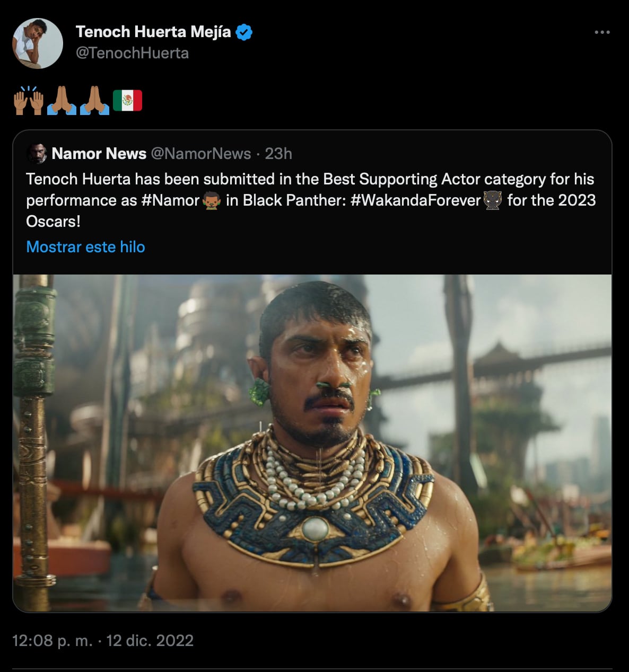Click the raised hands emoji
This screenshot has height=672, width=629.
point(29,101)
